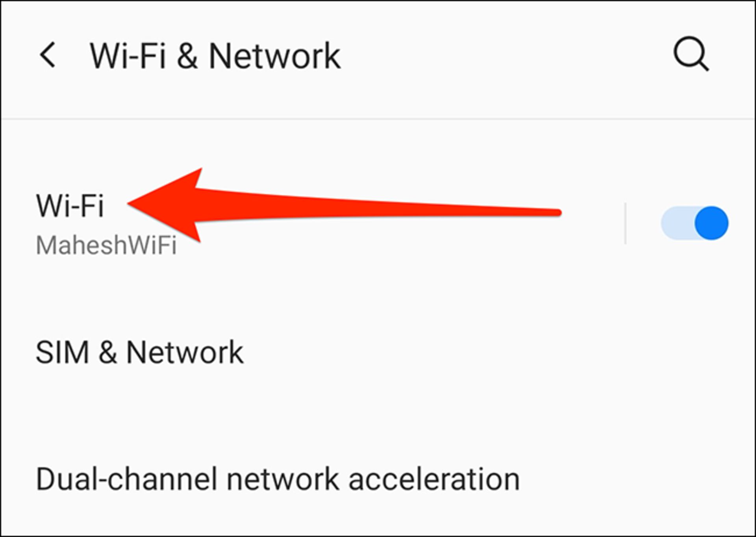Tap the word SIM in SIM & Network
The width and height of the screenshot is (756, 537).
(x=62, y=352)
